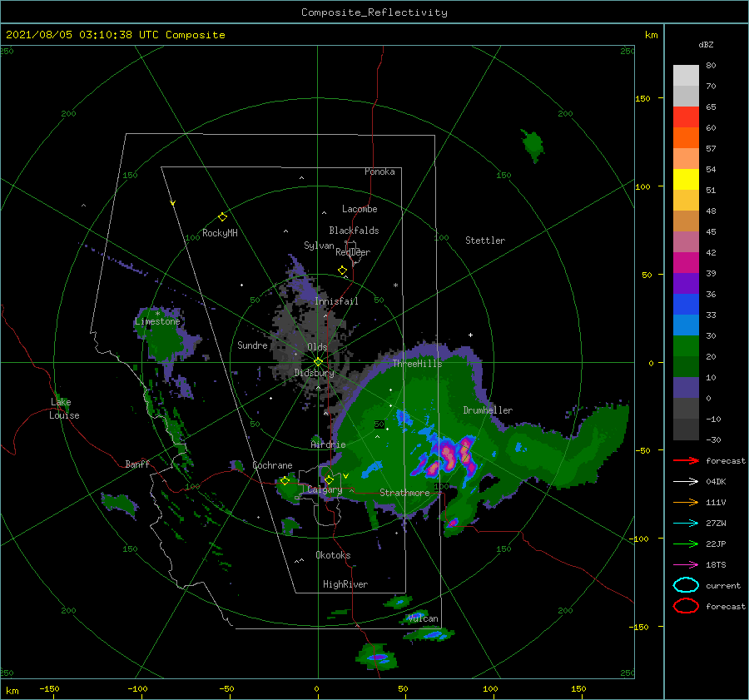Click the Cochrane city label
Viewport: 749px width, 700px height.
[x=272, y=465]
